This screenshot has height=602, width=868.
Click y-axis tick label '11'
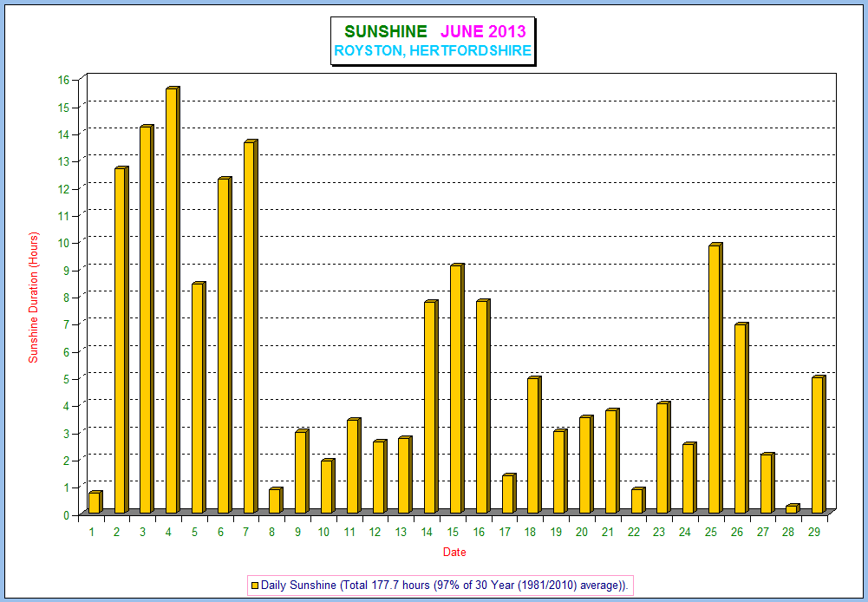(x=64, y=215)
